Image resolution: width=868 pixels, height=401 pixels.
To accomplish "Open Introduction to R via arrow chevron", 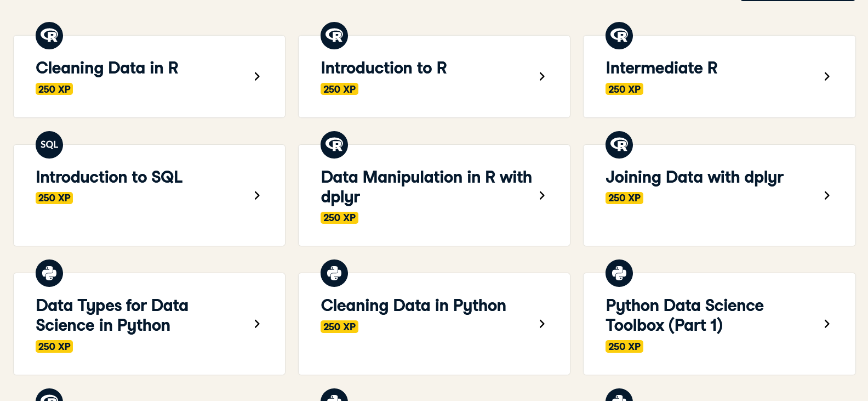I will point(542,76).
